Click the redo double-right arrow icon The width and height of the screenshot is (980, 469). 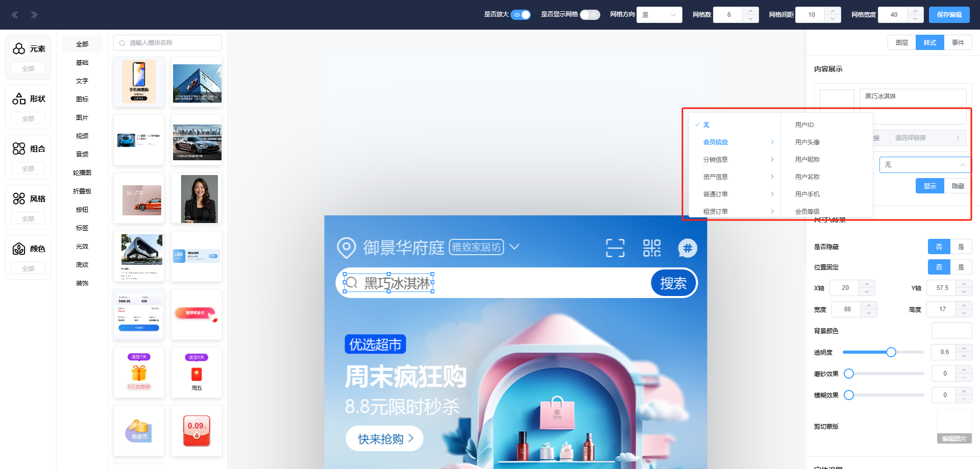[34, 15]
